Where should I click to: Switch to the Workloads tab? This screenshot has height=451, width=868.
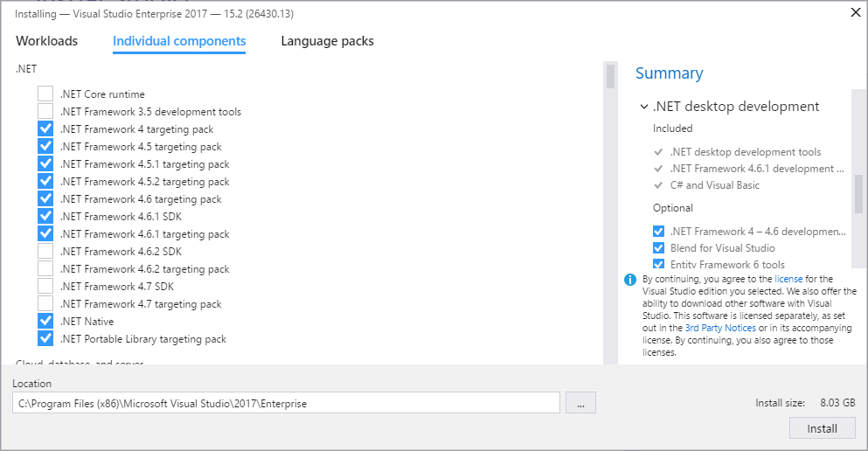tap(46, 41)
